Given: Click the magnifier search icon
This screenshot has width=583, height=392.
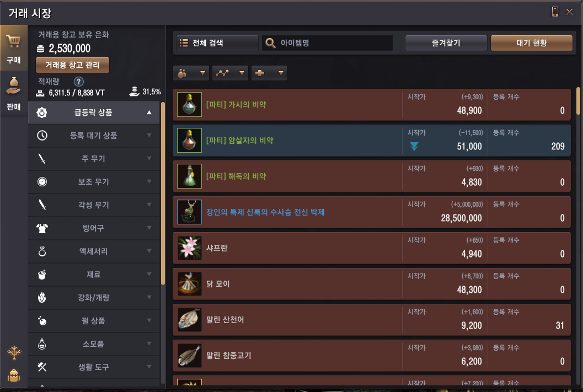Looking at the screenshot, I should (270, 43).
